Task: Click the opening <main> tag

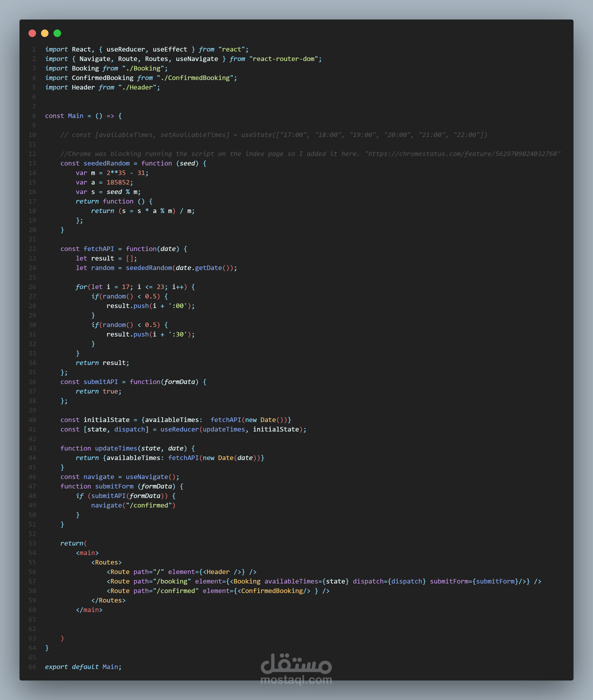Action: point(87,553)
